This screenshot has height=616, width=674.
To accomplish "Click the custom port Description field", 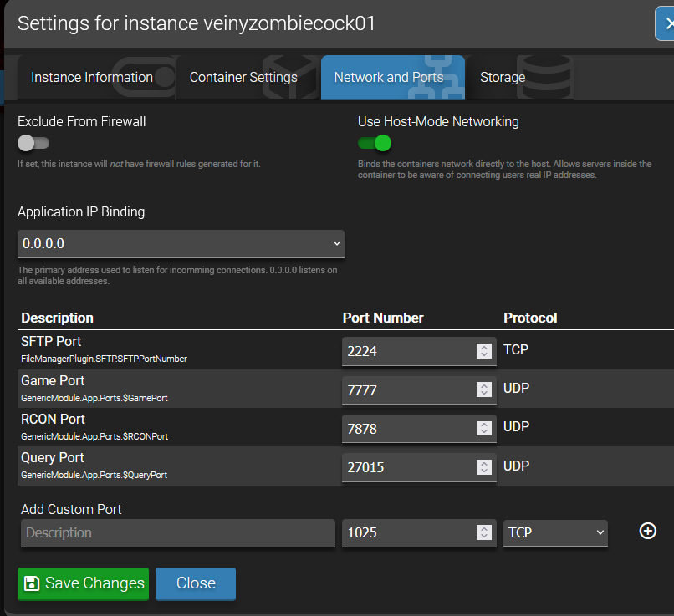I will tap(177, 532).
